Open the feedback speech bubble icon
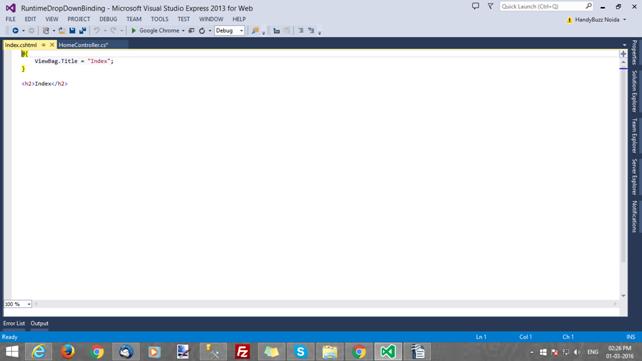This screenshot has height=361, width=642. tap(475, 6)
